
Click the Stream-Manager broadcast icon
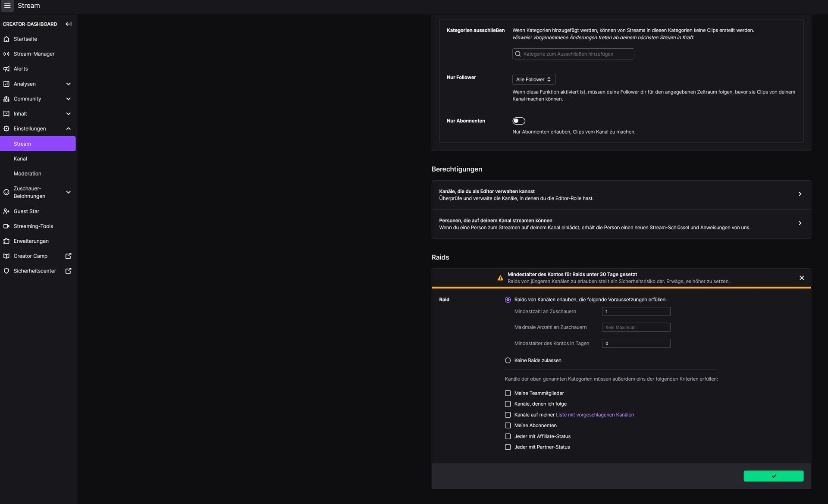click(6, 54)
